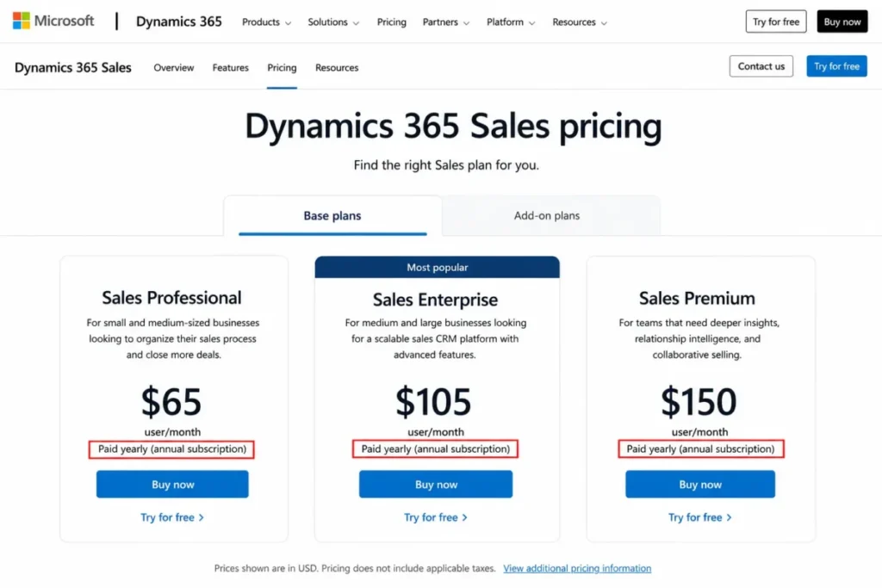The image size is (882, 588).
Task: Click the $150 price text
Action: coord(699,401)
